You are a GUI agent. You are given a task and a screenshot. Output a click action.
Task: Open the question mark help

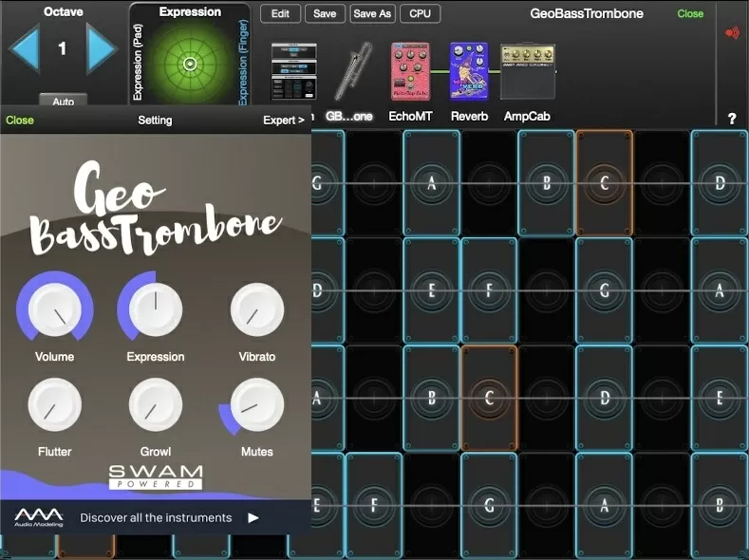click(732, 119)
